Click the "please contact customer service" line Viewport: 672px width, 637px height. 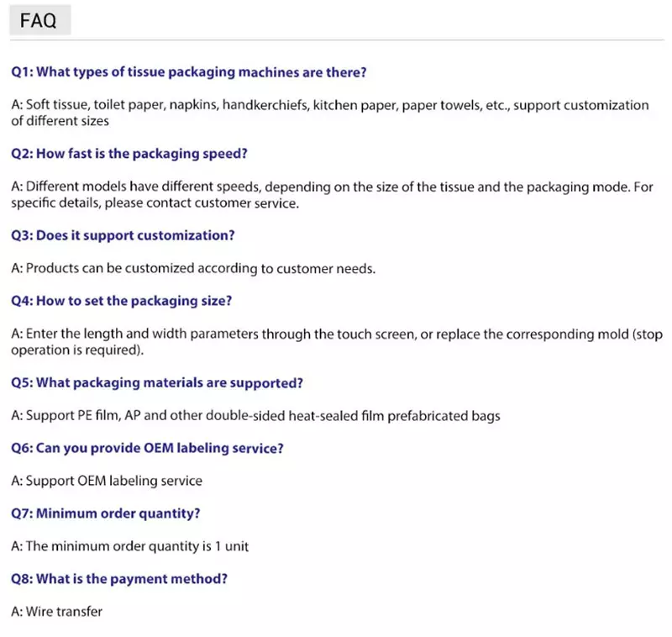(155, 203)
